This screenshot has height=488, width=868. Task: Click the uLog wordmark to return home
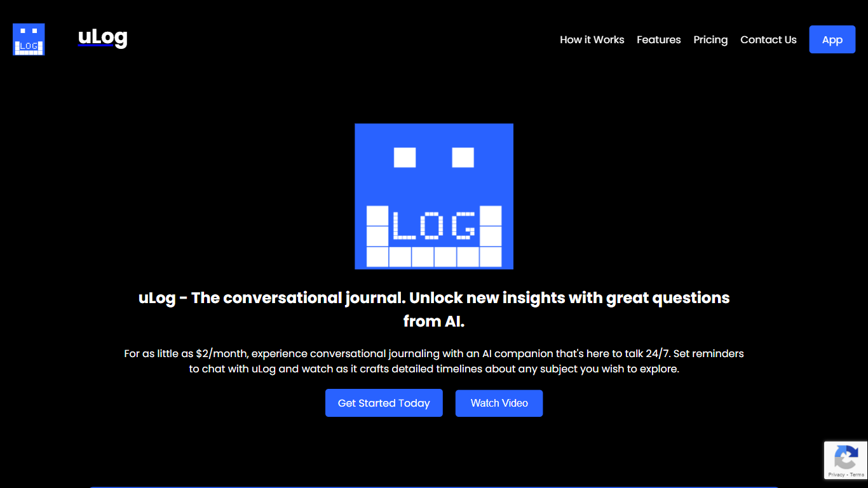102,37
